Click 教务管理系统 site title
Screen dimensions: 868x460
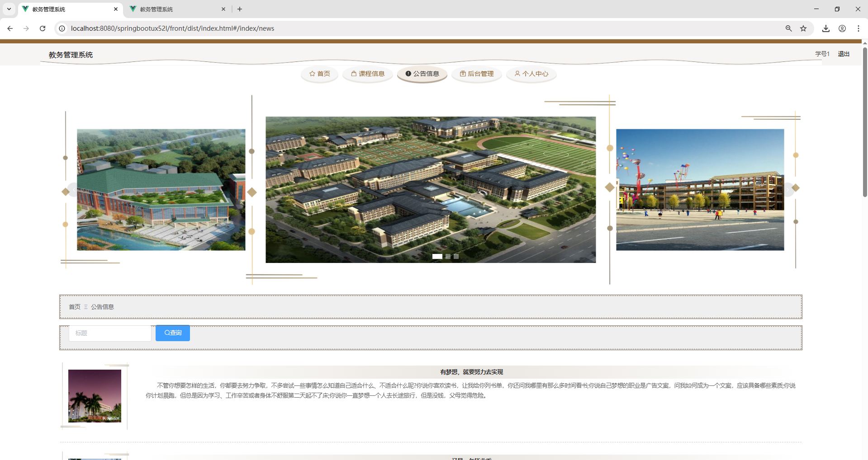point(71,55)
